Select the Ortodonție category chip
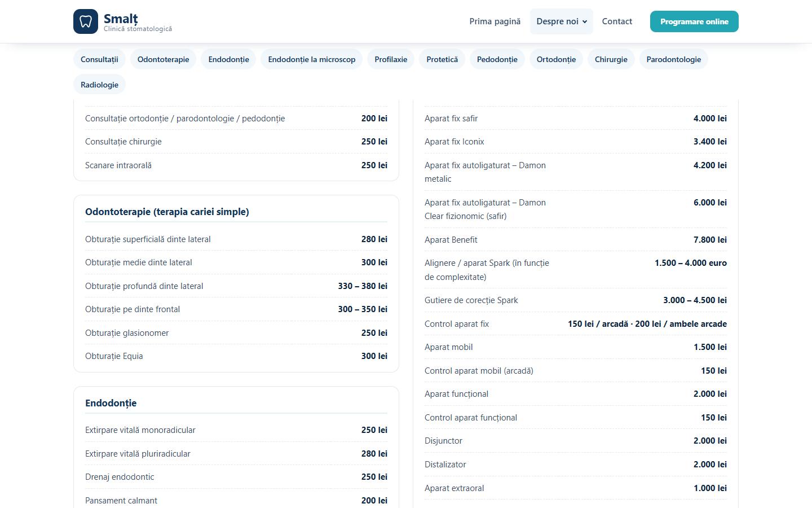Viewport: 812px width, 508px height. pos(556,59)
